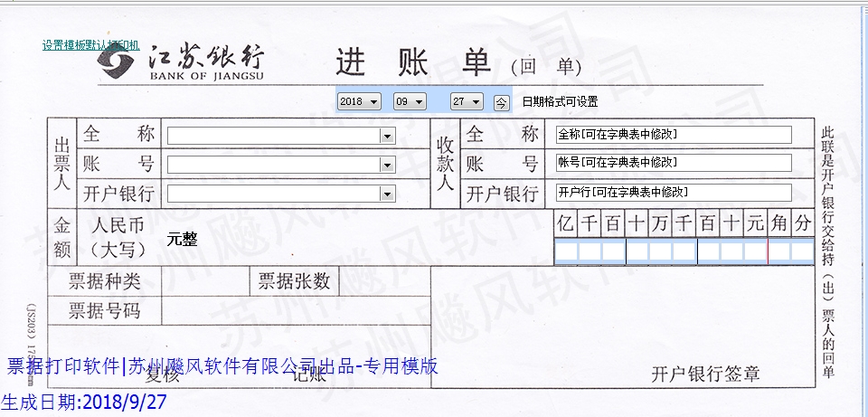The image size is (868, 417).
Task: Click the payee 全称 input field
Action: click(x=673, y=135)
